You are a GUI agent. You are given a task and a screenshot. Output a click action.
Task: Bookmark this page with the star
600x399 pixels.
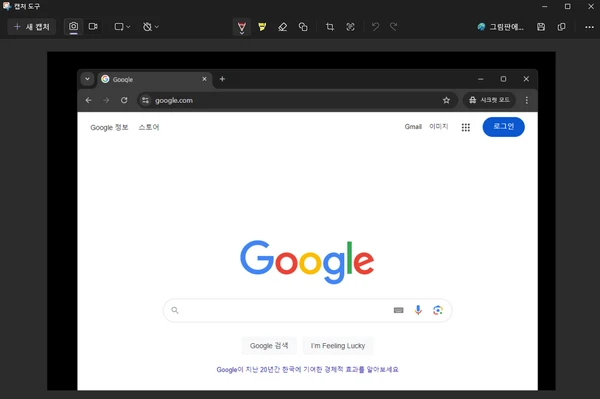point(446,100)
